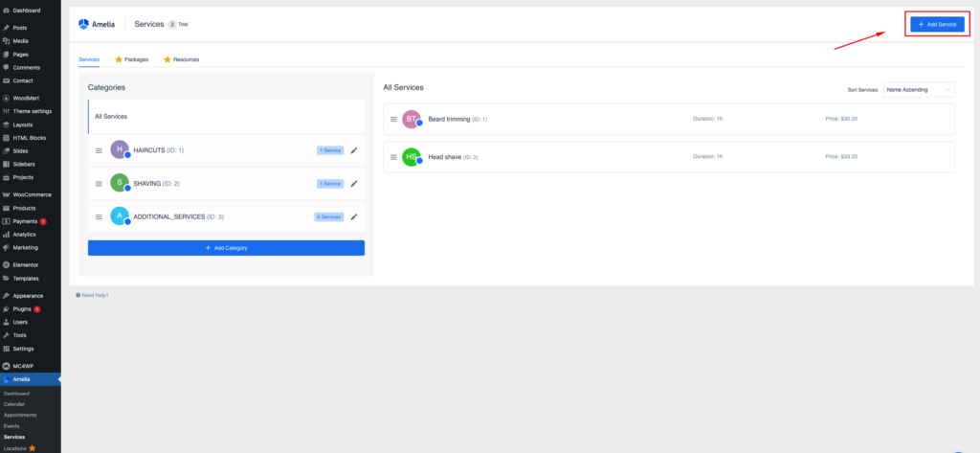Click the Price: $33.33 text
This screenshot has height=453, width=980.
[x=841, y=156]
